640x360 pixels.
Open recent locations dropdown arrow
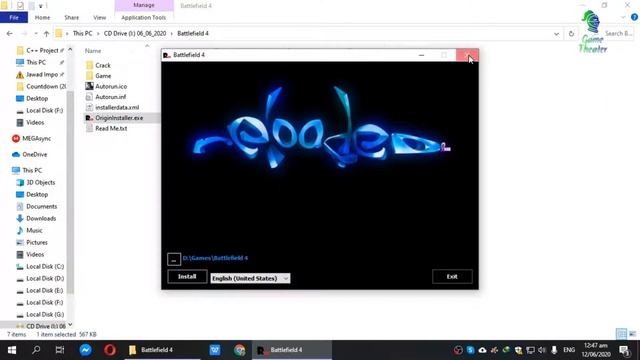tap(36, 33)
